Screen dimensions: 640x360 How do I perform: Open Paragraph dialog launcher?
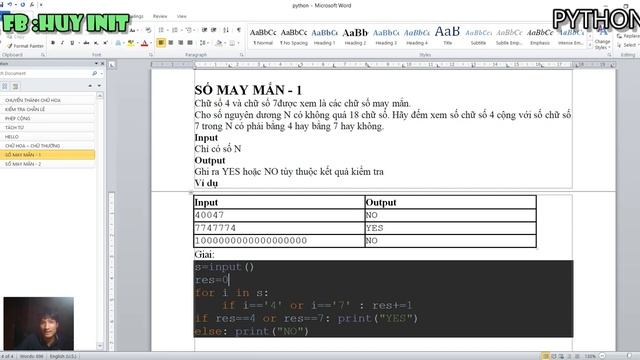pyautogui.click(x=242, y=54)
